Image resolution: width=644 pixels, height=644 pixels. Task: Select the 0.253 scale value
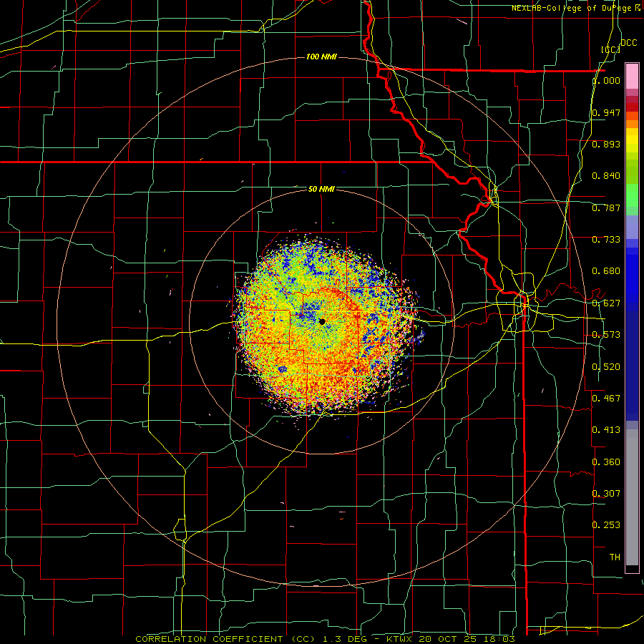(606, 525)
